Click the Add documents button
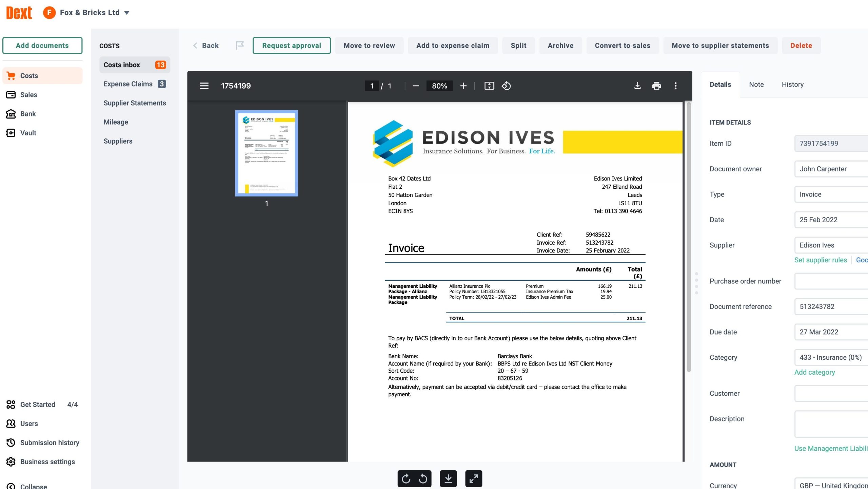This screenshot has height=489, width=868. pos(42,45)
